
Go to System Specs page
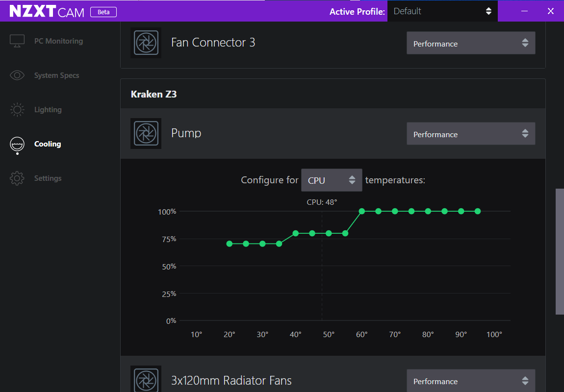pyautogui.click(x=56, y=75)
